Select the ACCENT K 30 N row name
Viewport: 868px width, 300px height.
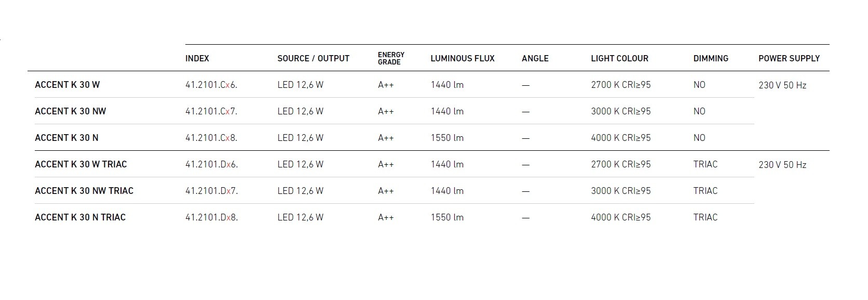(x=66, y=138)
